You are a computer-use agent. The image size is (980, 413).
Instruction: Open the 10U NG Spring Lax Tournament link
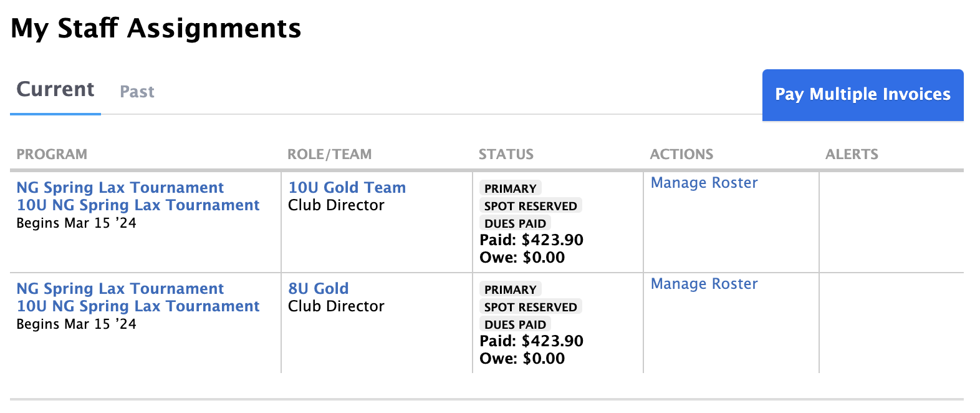point(138,205)
